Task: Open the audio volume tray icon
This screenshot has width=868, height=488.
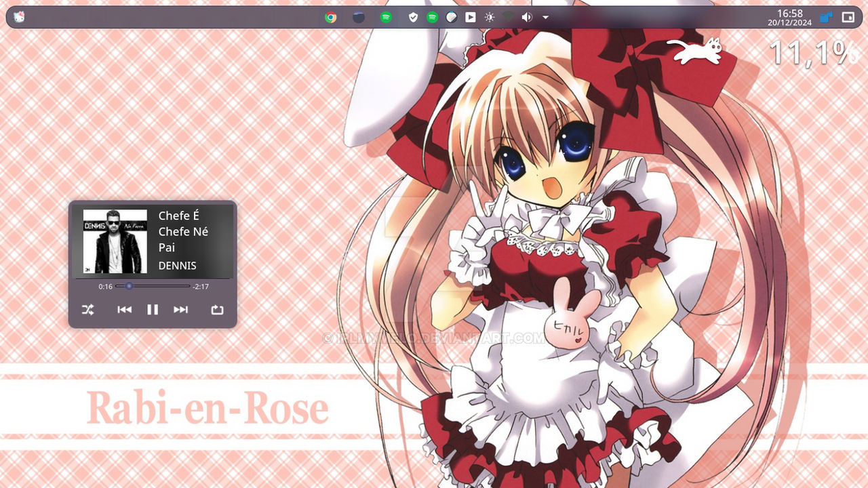Action: (x=527, y=18)
